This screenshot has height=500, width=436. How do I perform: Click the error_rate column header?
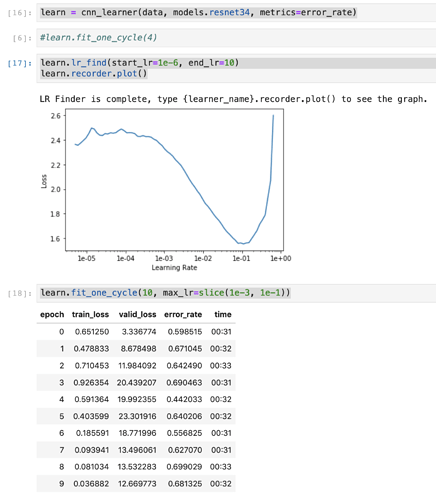point(183,314)
